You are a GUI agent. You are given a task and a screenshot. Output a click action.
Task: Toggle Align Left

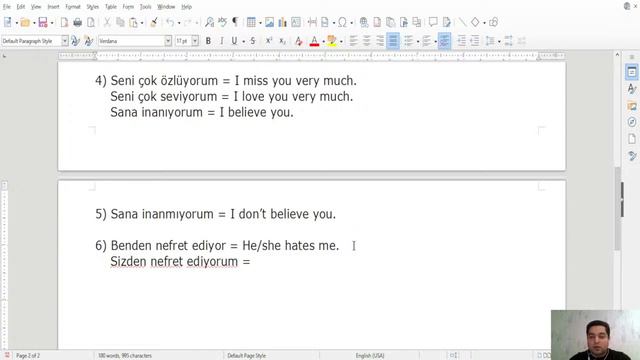tap(353, 41)
